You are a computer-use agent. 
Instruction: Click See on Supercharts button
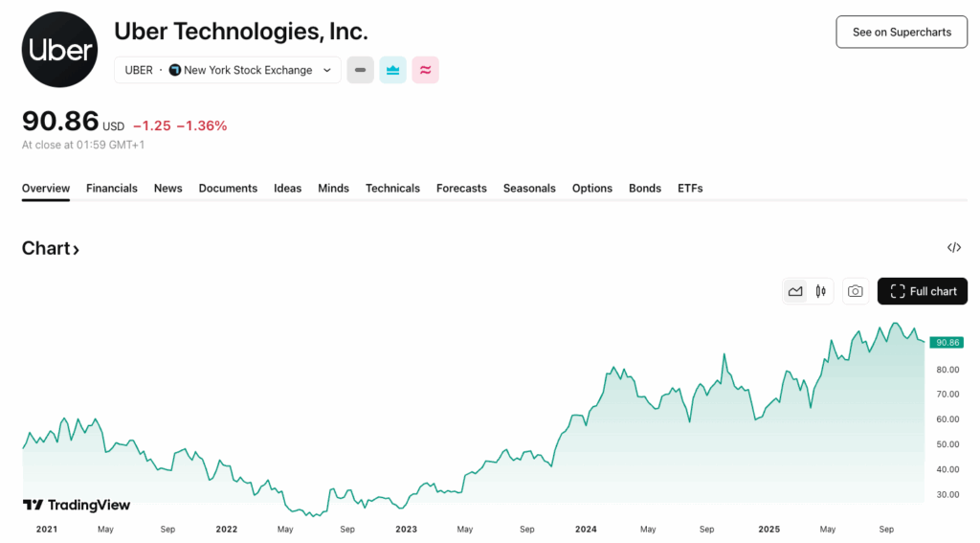point(902,32)
